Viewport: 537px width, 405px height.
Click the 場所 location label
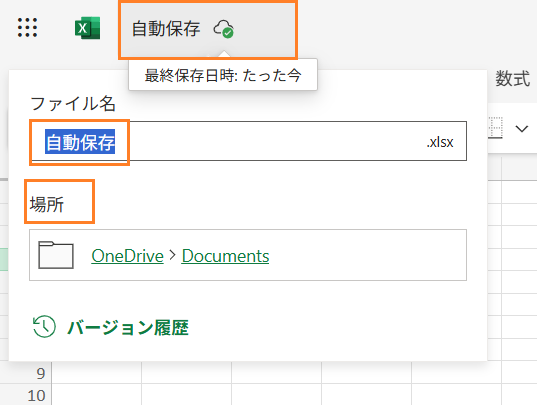47,204
